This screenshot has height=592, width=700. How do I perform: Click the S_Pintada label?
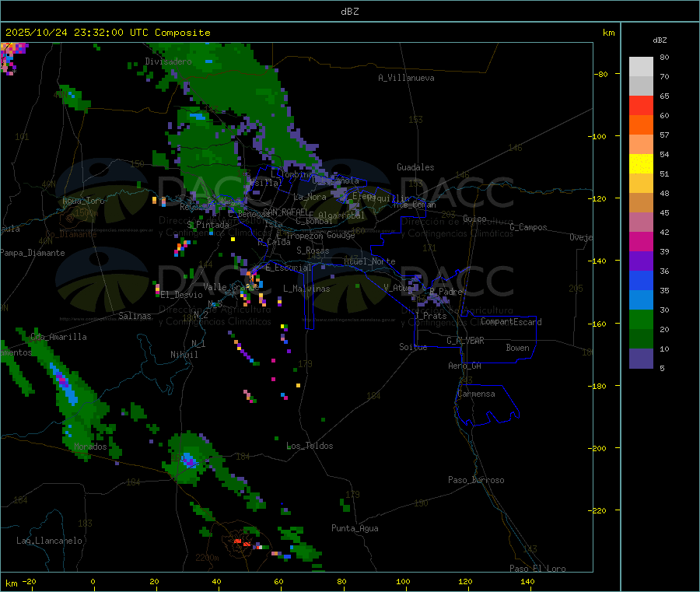tap(208, 225)
